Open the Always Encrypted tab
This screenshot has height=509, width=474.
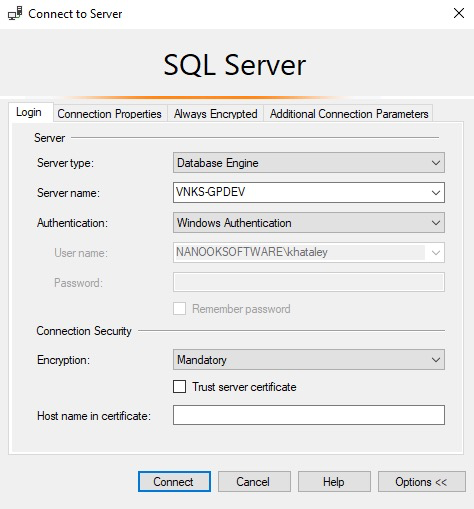(x=215, y=114)
